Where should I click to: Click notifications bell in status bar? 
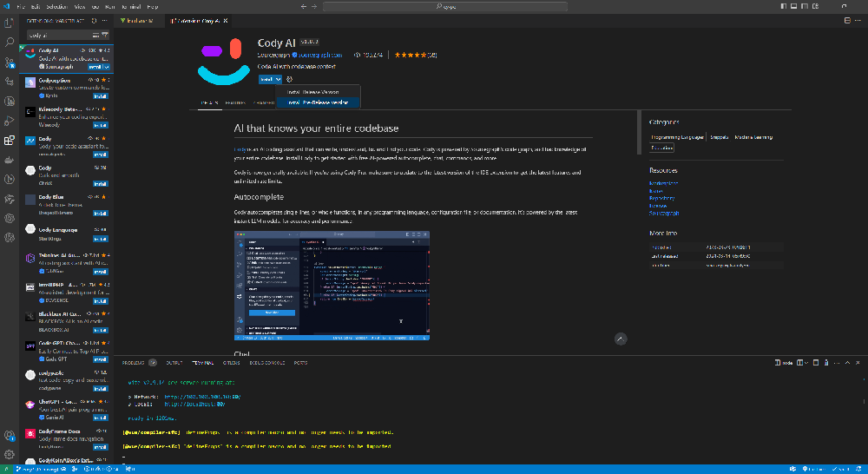point(859,469)
